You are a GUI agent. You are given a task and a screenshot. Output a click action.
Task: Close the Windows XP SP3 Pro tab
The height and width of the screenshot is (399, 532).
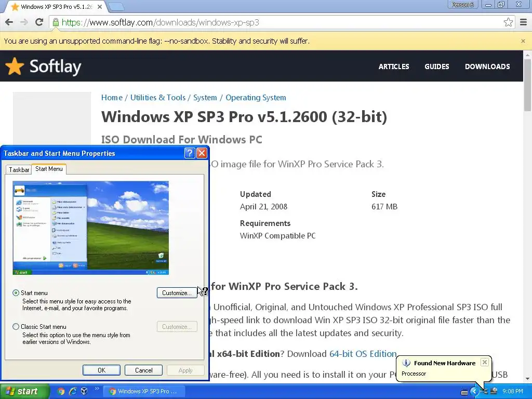[99, 6]
